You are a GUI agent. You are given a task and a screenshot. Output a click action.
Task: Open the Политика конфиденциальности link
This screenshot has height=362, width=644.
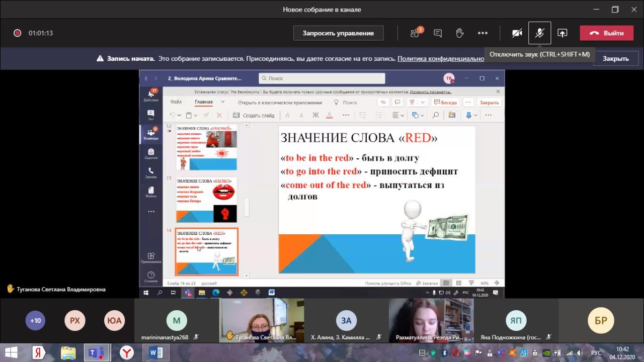pos(440,59)
